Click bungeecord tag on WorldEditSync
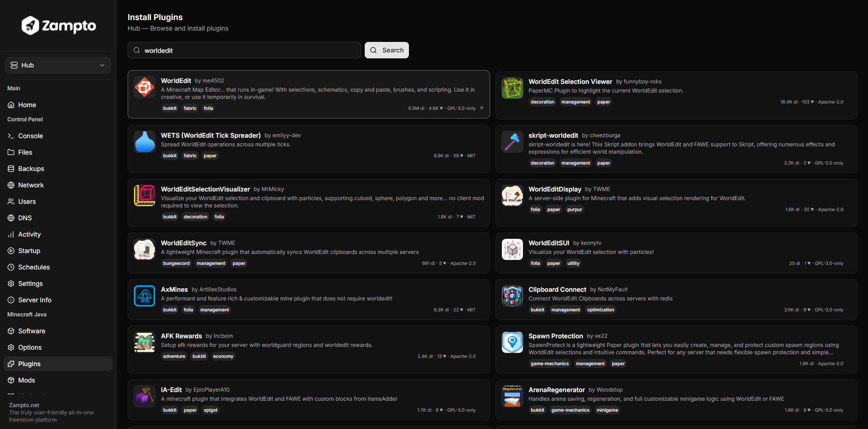This screenshot has height=429, width=868. pyautogui.click(x=176, y=264)
